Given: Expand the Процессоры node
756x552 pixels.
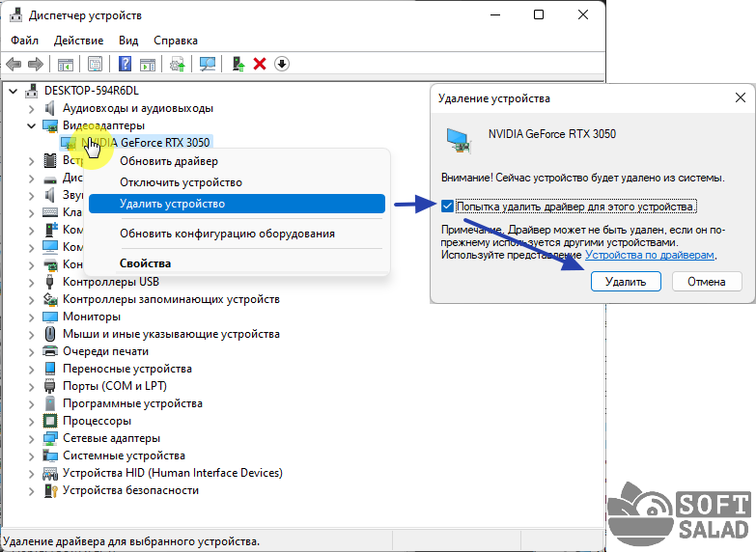Looking at the screenshot, I should pyautogui.click(x=31, y=422).
